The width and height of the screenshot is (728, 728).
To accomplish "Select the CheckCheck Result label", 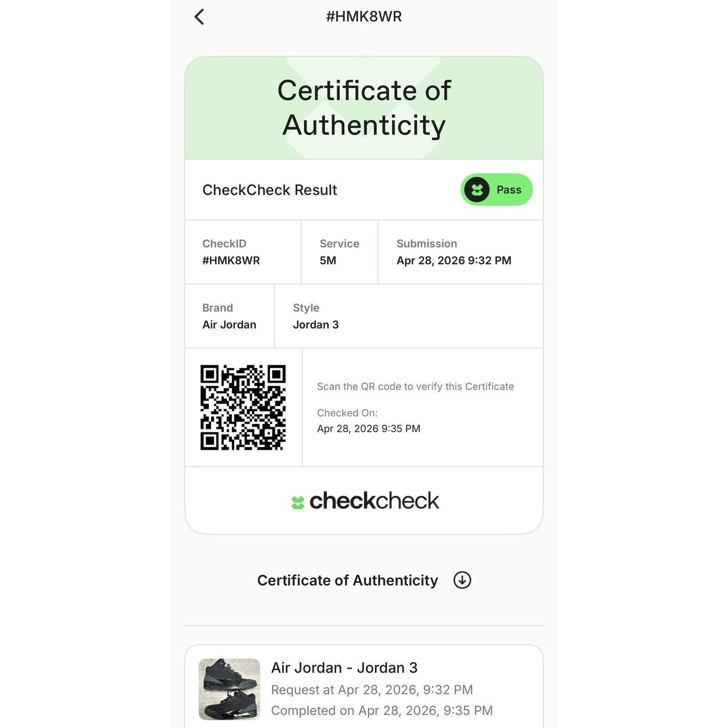I will [269, 190].
